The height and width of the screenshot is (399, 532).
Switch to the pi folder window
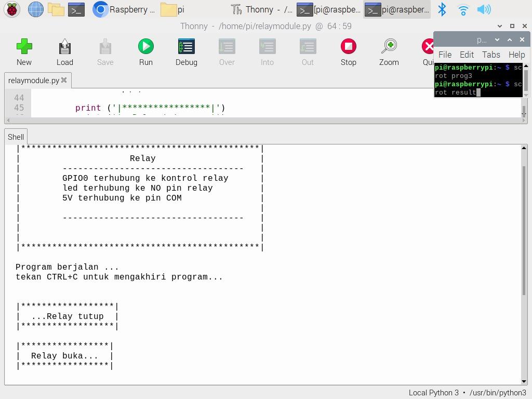coord(172,9)
